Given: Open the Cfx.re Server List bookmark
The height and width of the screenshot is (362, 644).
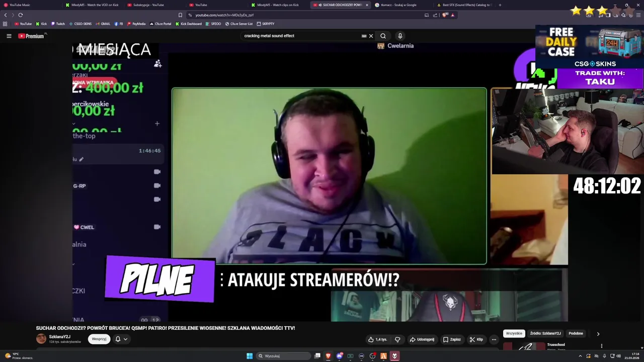Looking at the screenshot, I should 239,24.
